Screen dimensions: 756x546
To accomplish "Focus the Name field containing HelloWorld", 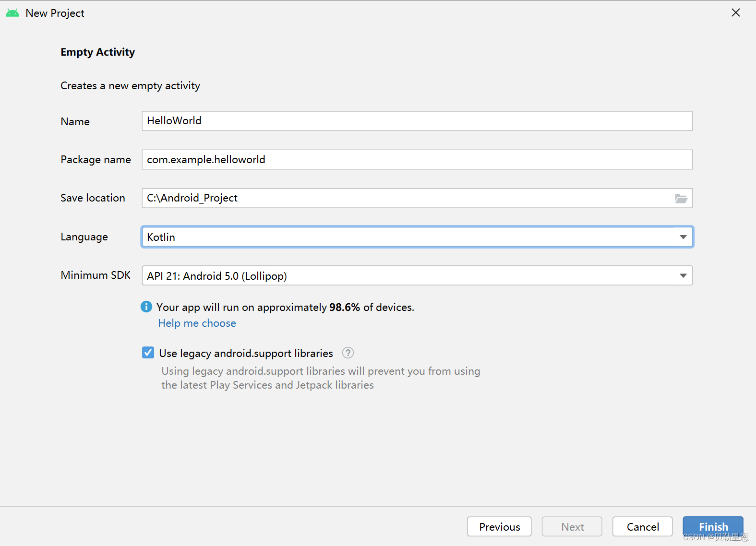I will click(x=417, y=121).
